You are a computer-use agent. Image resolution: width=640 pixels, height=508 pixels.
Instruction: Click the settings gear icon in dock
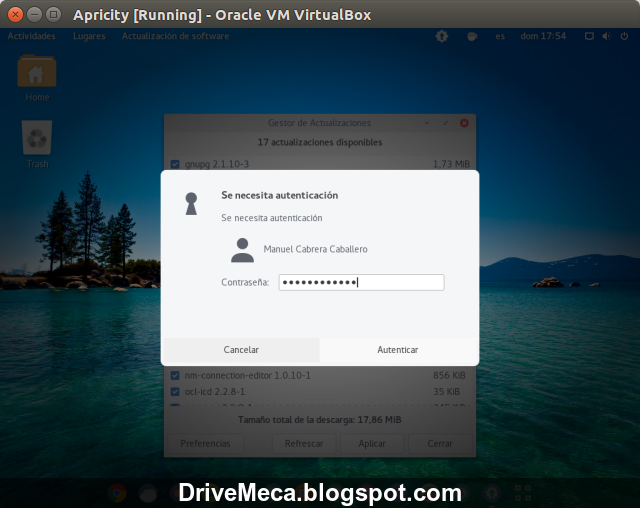492,493
